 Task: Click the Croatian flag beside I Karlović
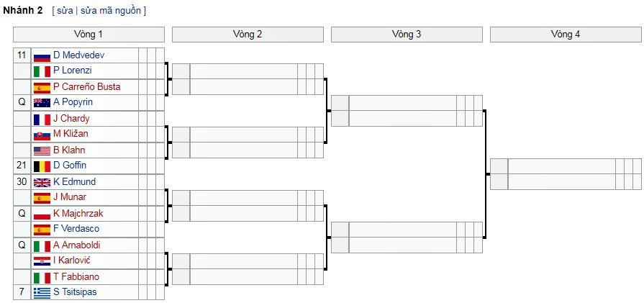pos(42,261)
